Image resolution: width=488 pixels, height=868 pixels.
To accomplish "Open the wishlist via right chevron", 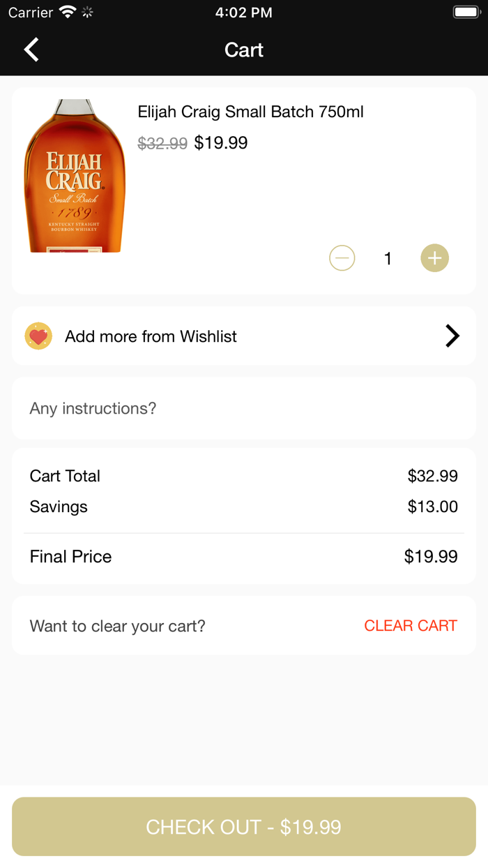I will tap(452, 336).
